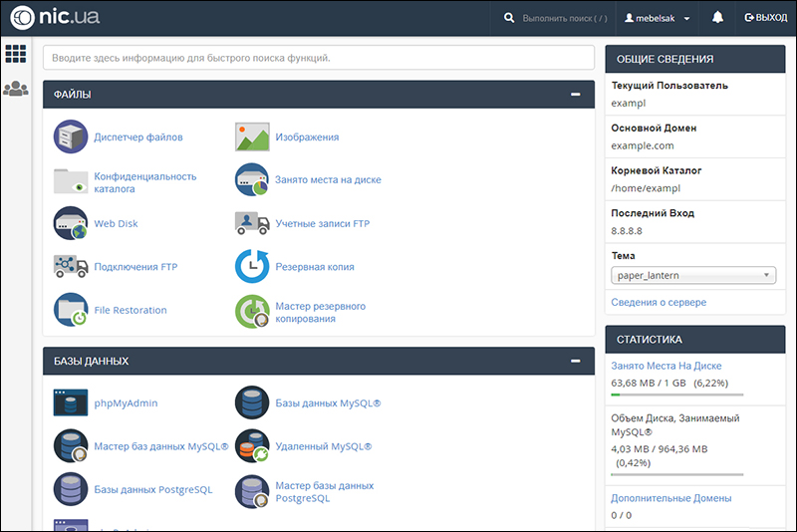Focus the quick function search field
The height and width of the screenshot is (532, 797).
point(318,58)
